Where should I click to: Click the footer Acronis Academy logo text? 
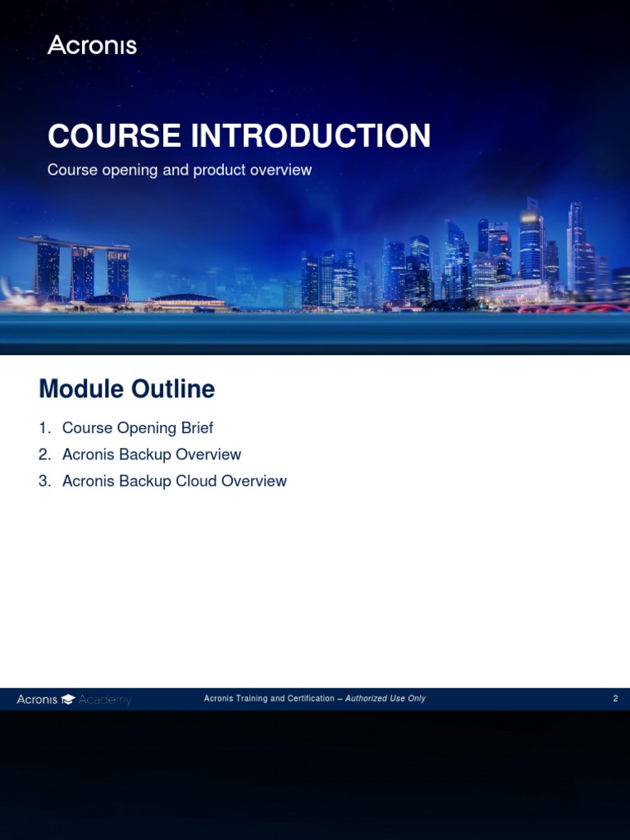pos(74,700)
